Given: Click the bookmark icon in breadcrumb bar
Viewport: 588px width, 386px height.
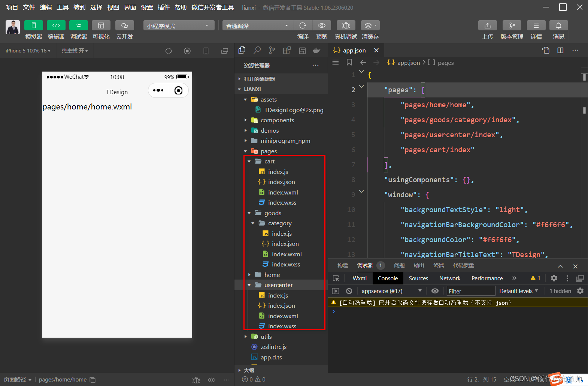Looking at the screenshot, I should (x=349, y=62).
